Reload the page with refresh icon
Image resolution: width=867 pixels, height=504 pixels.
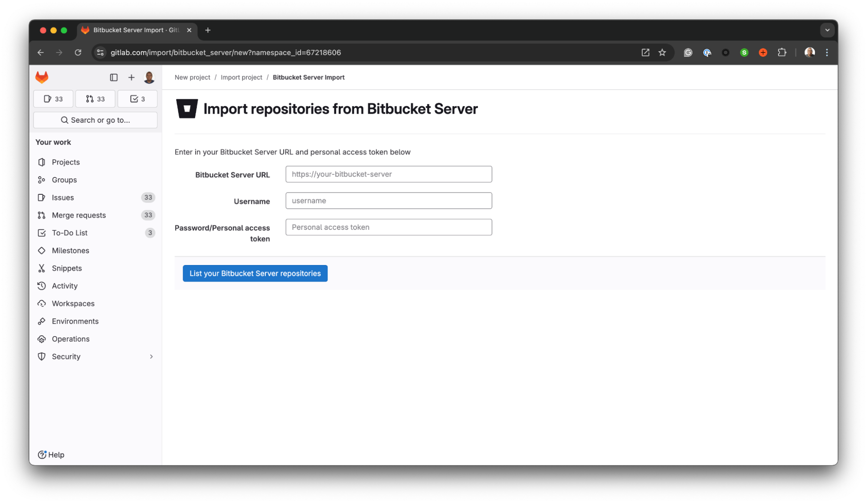(x=78, y=52)
